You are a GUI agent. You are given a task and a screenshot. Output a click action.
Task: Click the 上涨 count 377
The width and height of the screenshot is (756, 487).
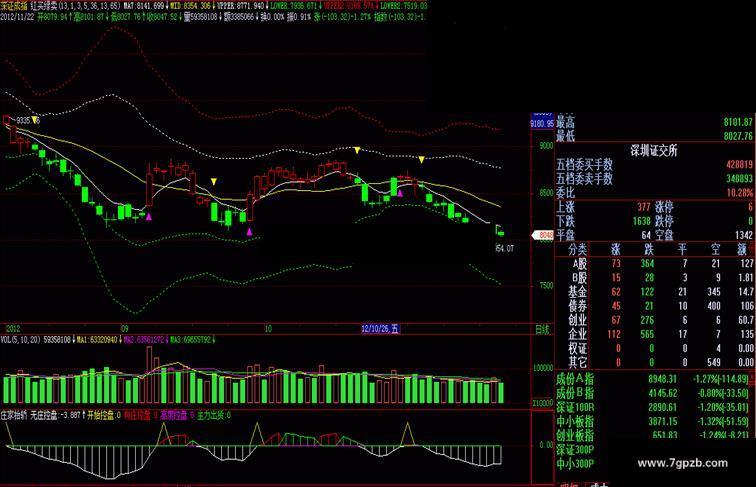644,207
